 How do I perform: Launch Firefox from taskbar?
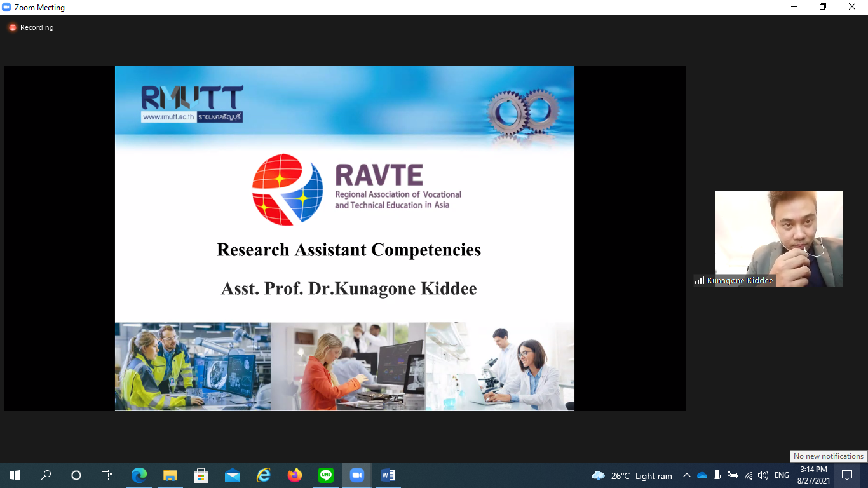click(294, 475)
